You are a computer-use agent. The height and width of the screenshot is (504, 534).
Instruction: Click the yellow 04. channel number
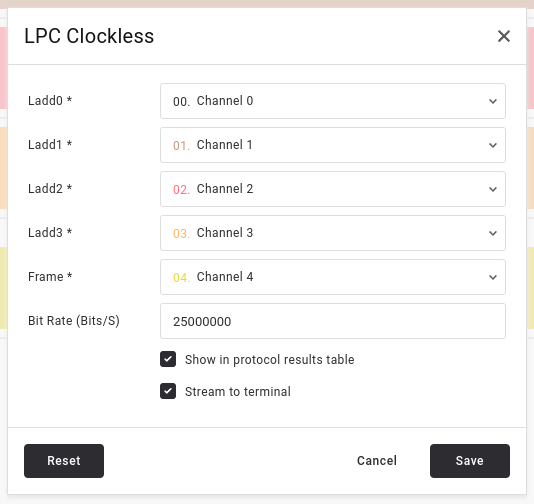coord(181,278)
